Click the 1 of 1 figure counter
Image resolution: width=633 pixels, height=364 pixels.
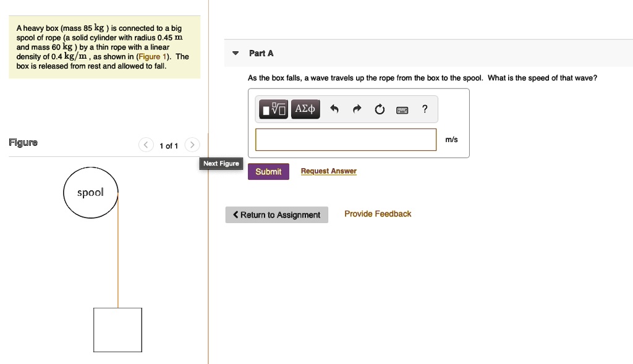(x=169, y=146)
